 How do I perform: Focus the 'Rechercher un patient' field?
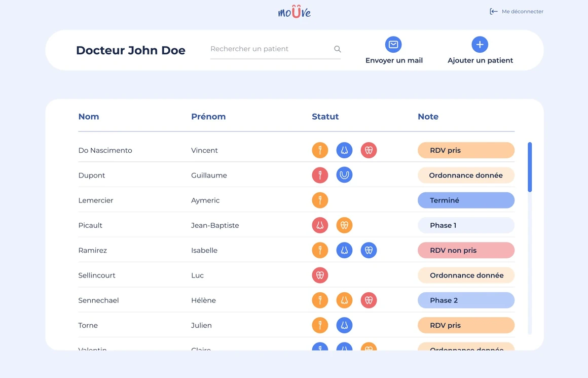[x=270, y=49]
